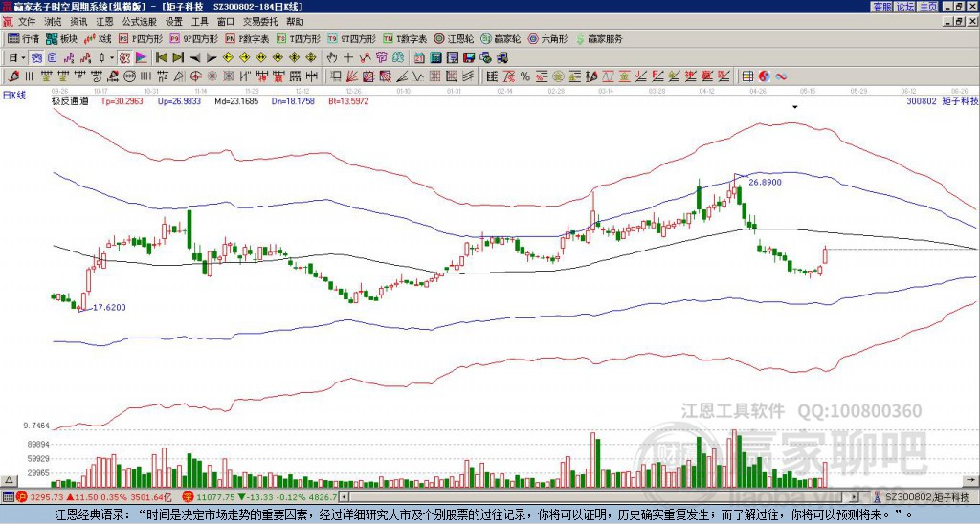Click the Md=23.1685 indicator value
Viewport: 980px width, 524px height.
[x=236, y=100]
